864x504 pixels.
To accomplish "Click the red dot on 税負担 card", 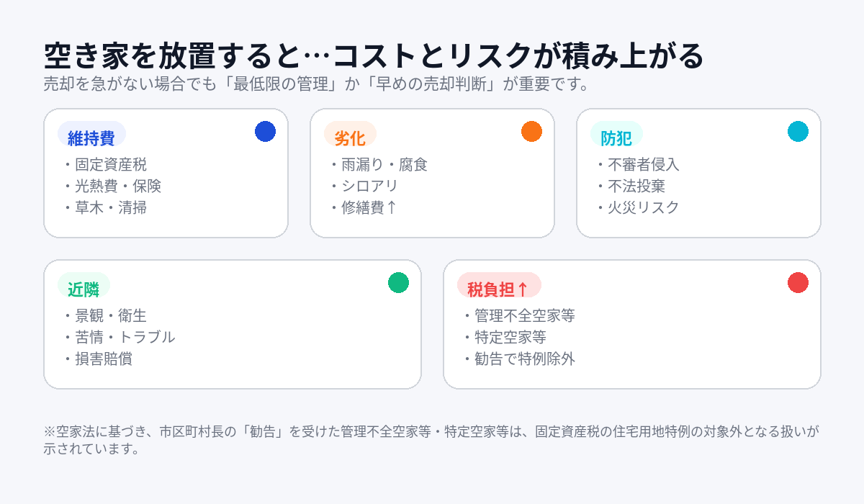I will tap(798, 283).
